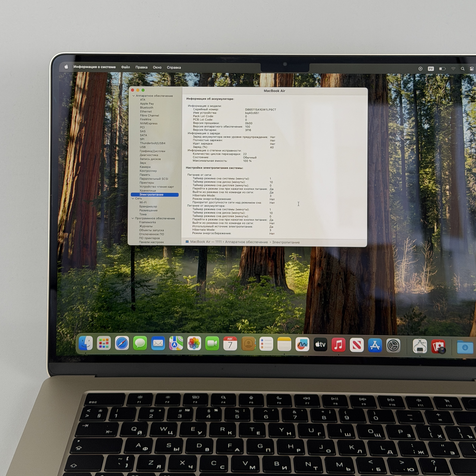The height and width of the screenshot is (476, 476).
Task: Open the Окно menu
Action: point(157,67)
